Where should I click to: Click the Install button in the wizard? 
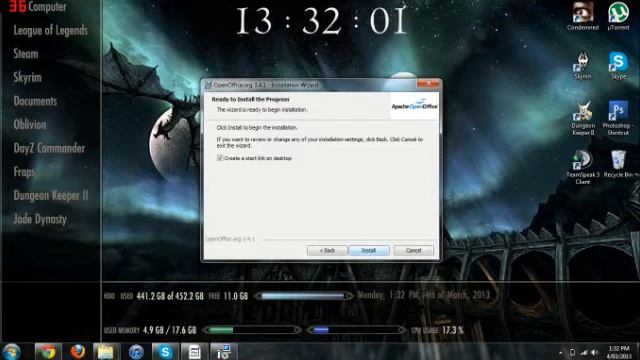(369, 250)
